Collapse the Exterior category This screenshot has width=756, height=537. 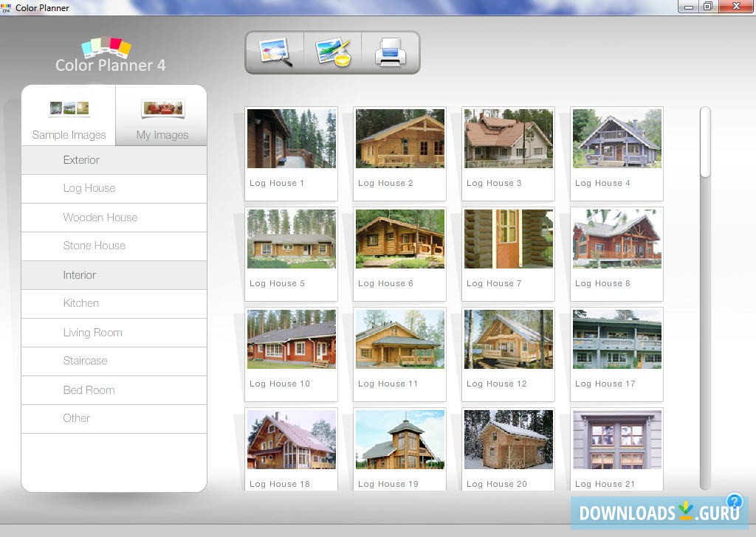[x=81, y=159]
